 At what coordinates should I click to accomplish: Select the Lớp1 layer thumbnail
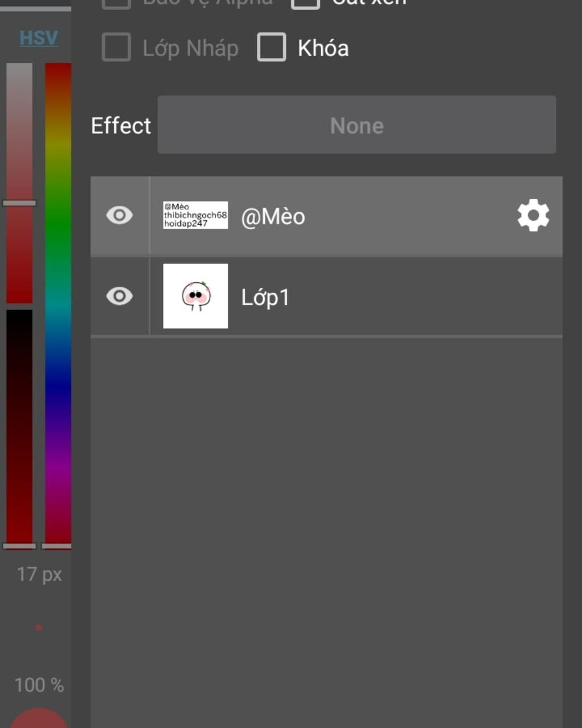pyautogui.click(x=196, y=296)
